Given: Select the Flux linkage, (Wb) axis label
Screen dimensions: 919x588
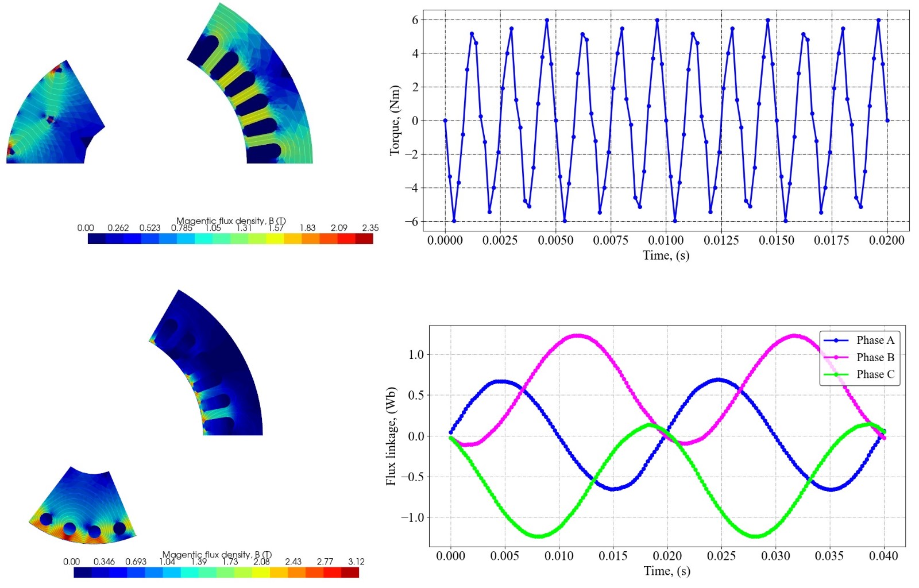Looking at the screenshot, I should click(391, 436).
